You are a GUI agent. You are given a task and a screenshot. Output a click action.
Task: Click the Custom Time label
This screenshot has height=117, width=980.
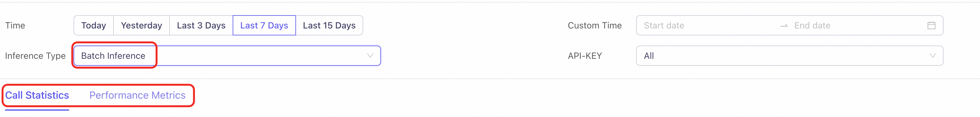(595, 25)
